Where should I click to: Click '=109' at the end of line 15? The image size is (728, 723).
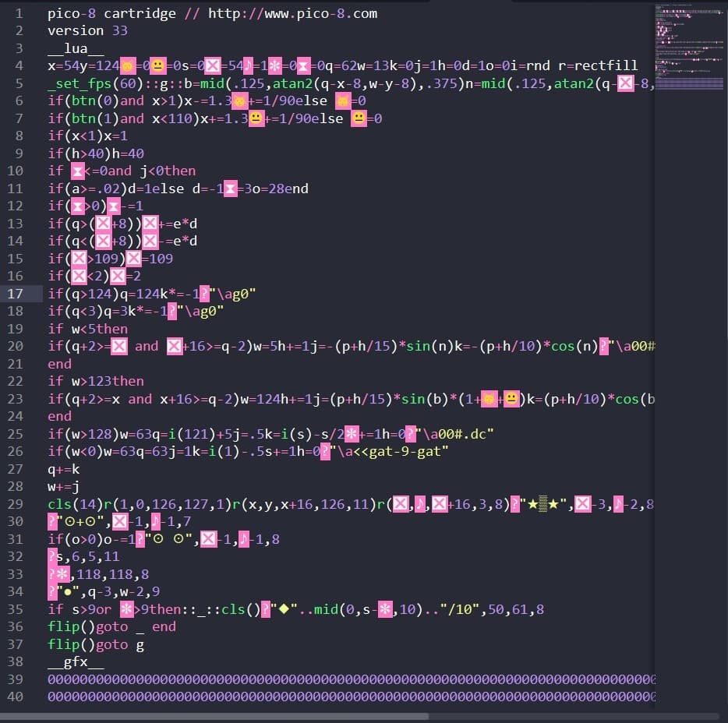click(x=157, y=259)
